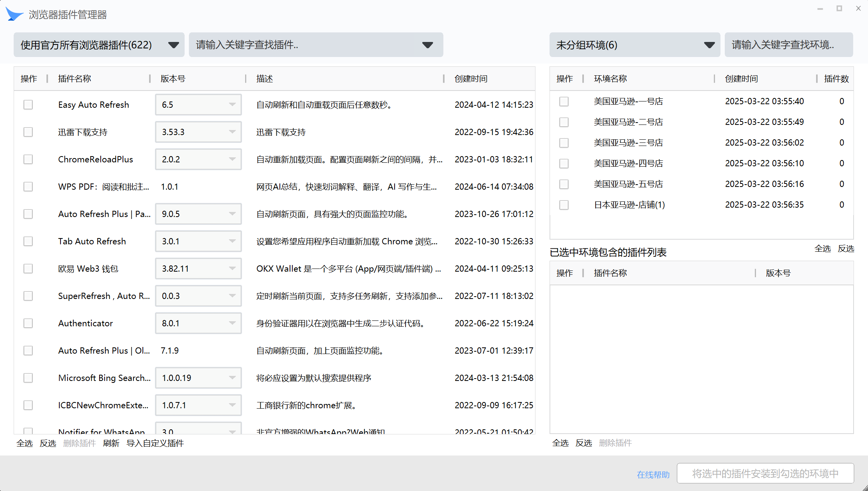868x491 pixels.
Task: Sort plugin list by 创建时间 column header
Action: tap(471, 79)
